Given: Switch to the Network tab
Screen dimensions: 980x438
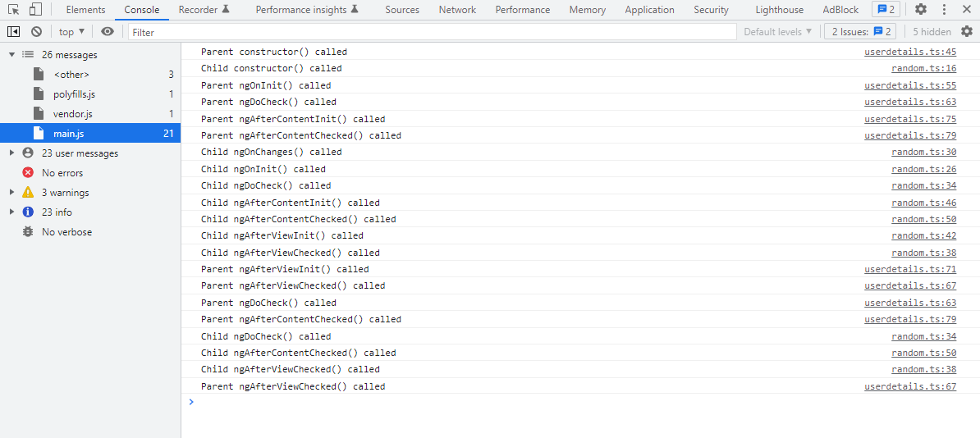Looking at the screenshot, I should [457, 10].
